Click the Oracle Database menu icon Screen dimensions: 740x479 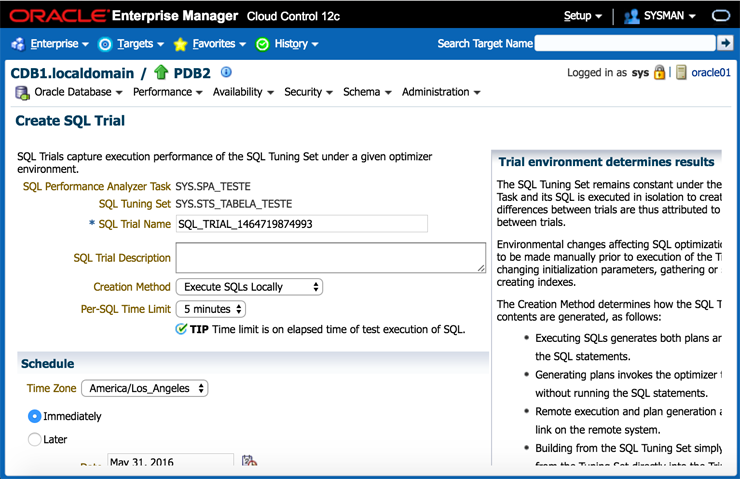[22, 93]
